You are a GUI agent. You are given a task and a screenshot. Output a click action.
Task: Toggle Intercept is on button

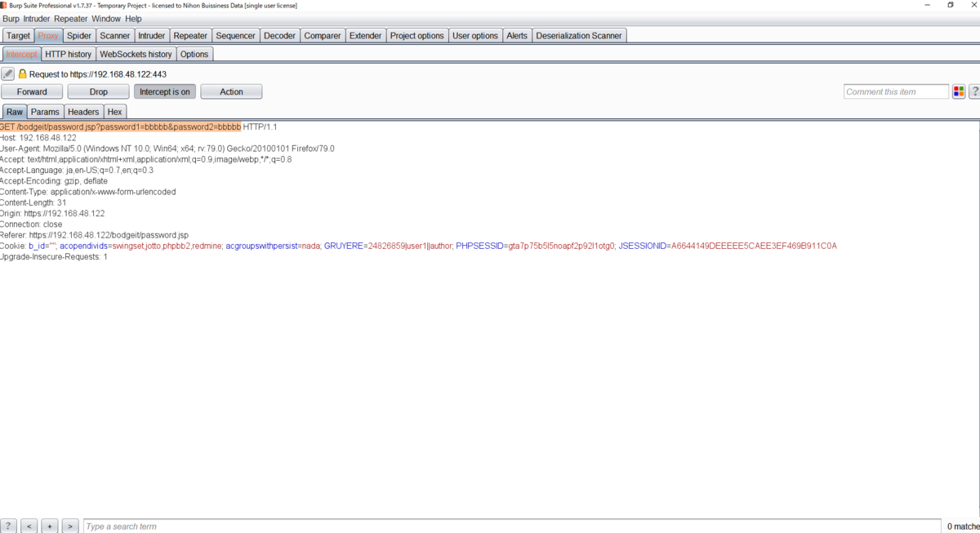(x=165, y=91)
